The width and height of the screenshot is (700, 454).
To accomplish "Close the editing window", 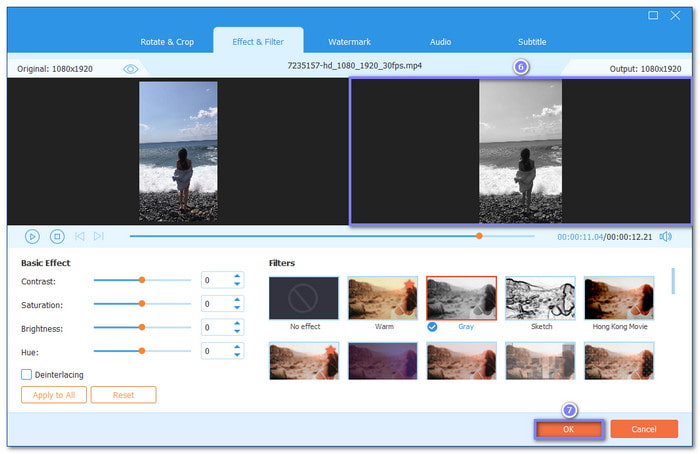I will click(675, 15).
